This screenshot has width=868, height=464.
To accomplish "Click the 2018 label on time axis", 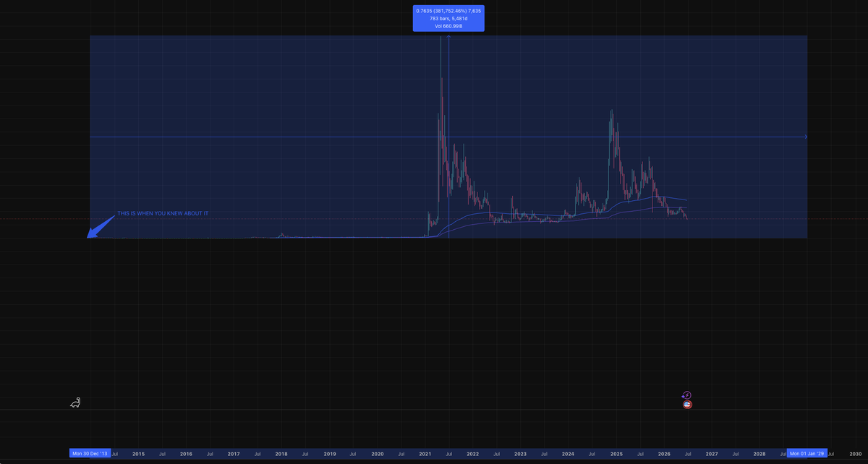I will 281,454.
